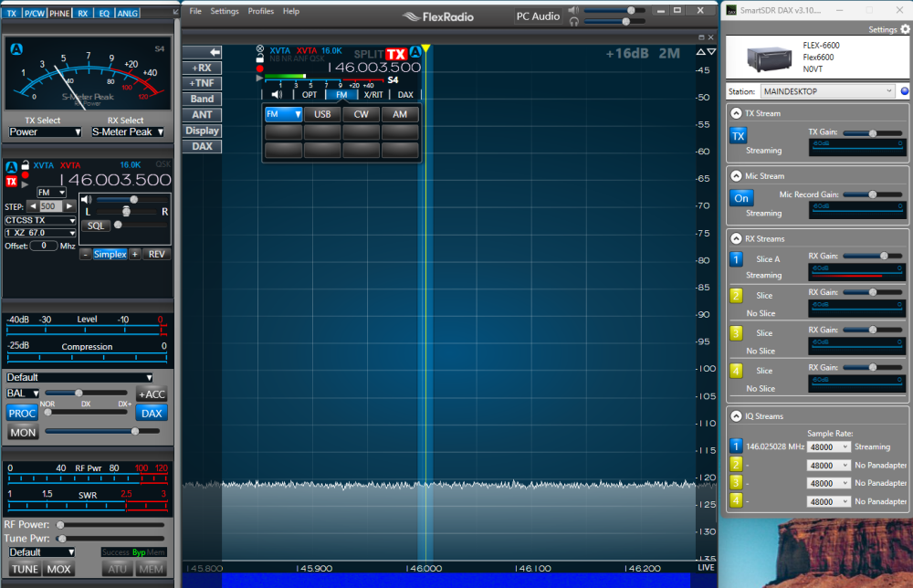Click headphone icon in title bar
Viewport: 913px width, 588px height.
pyautogui.click(x=574, y=22)
